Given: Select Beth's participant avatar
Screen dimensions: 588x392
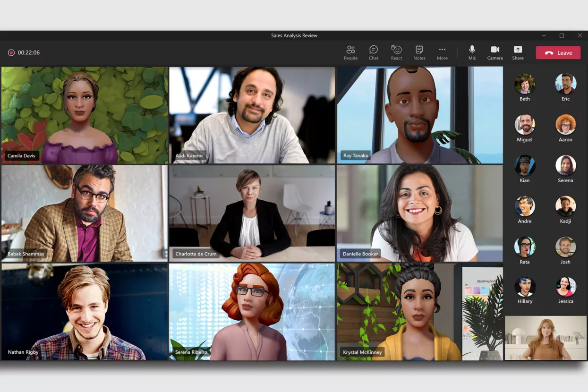Looking at the screenshot, I should coord(525,84).
